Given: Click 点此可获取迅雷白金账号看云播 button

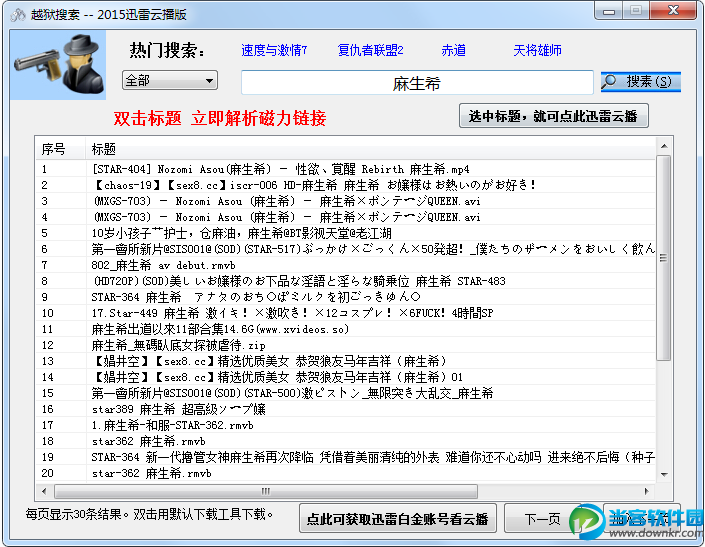Looking at the screenshot, I should tap(398, 519).
